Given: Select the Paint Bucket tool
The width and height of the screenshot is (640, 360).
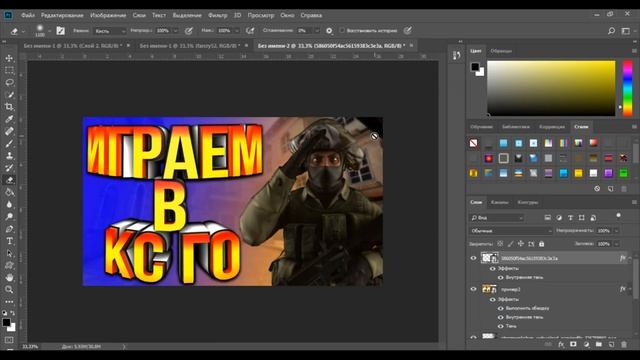Looking at the screenshot, I should [x=9, y=192].
